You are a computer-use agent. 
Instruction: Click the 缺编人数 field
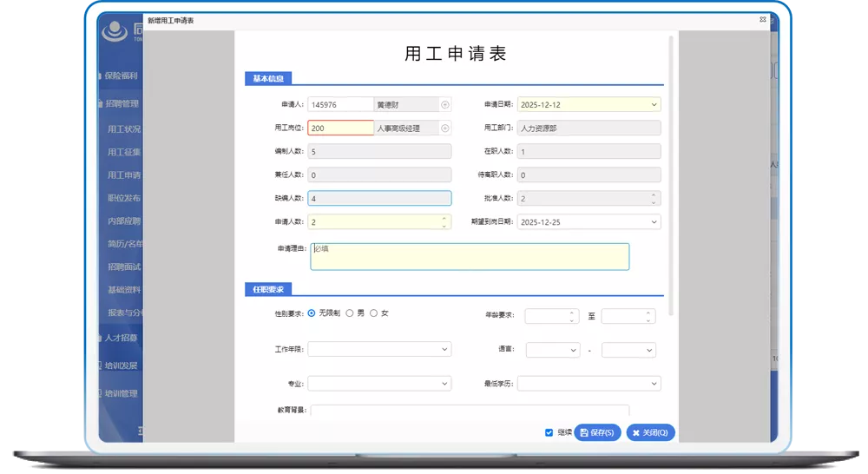(379, 198)
